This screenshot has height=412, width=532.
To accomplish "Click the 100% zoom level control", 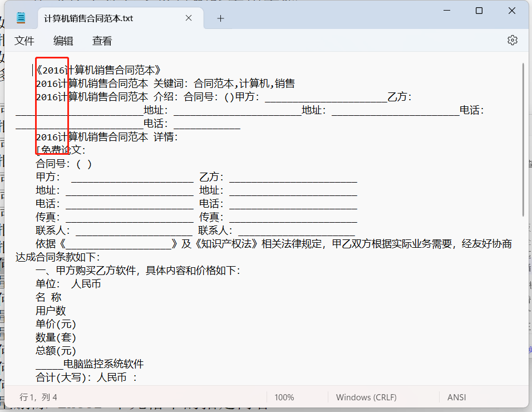I will pyautogui.click(x=284, y=397).
